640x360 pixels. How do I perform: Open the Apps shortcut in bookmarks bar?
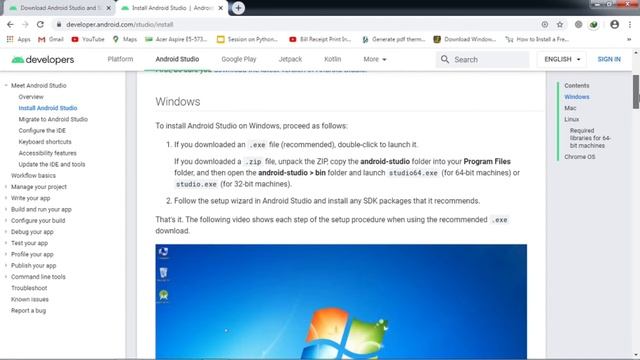(x=18, y=39)
